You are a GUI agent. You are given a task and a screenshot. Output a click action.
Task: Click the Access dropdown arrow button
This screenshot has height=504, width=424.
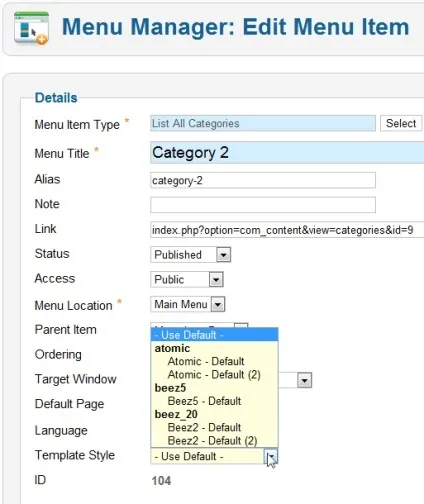pos(216,280)
